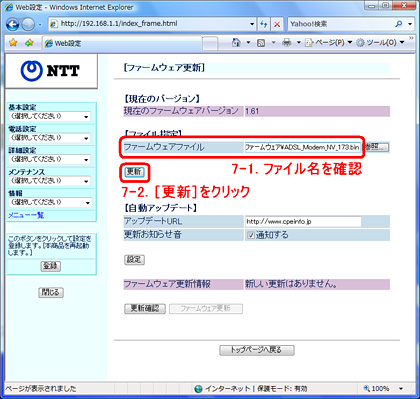Image resolution: width=420 pixels, height=399 pixels.
Task: Click the search magnifier icon in Yahoo box
Action: 398,24
